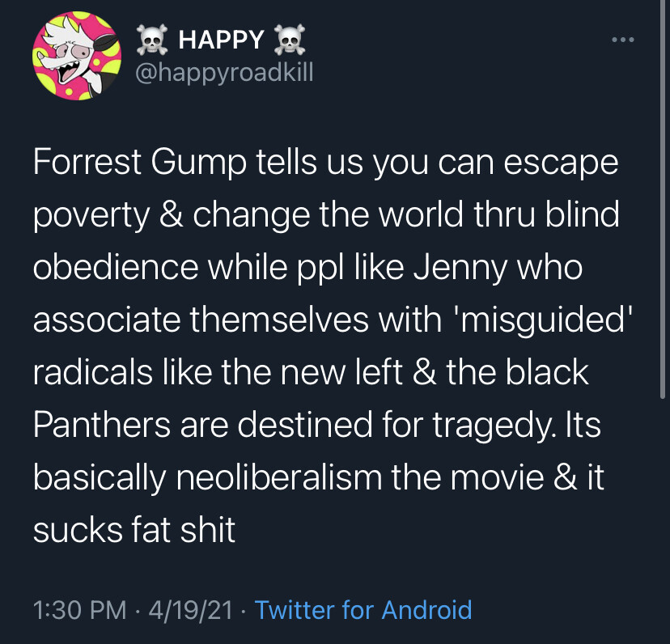Click the skull emoji right of HAPPY

pyautogui.click(x=287, y=38)
